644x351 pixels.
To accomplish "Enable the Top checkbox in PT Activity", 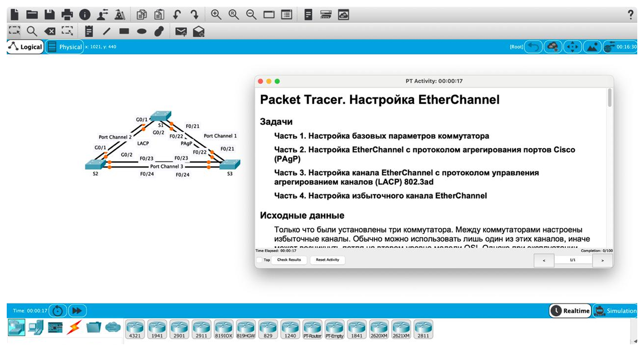I will [259, 260].
